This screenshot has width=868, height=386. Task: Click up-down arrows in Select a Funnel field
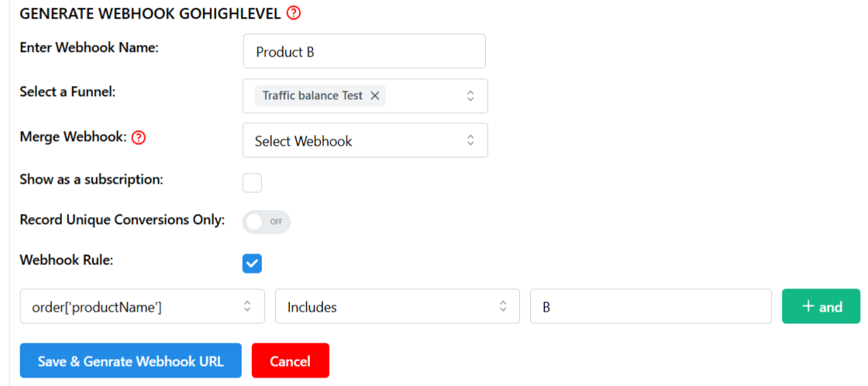pyautogui.click(x=470, y=96)
